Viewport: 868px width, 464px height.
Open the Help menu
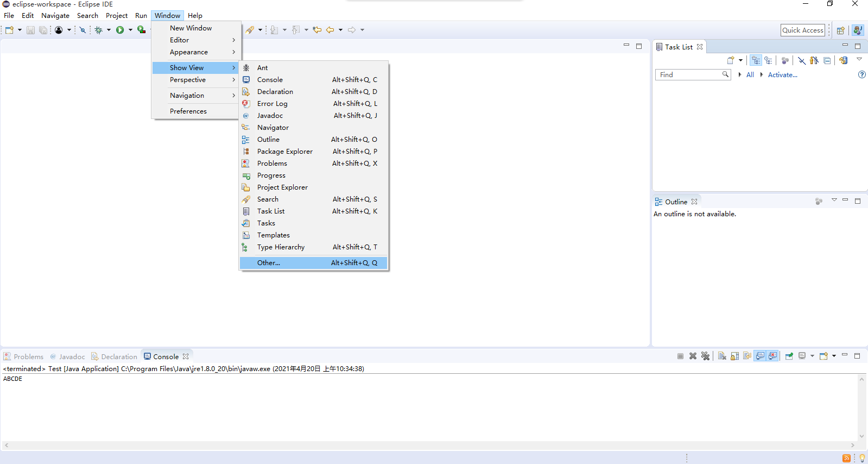[x=195, y=15]
